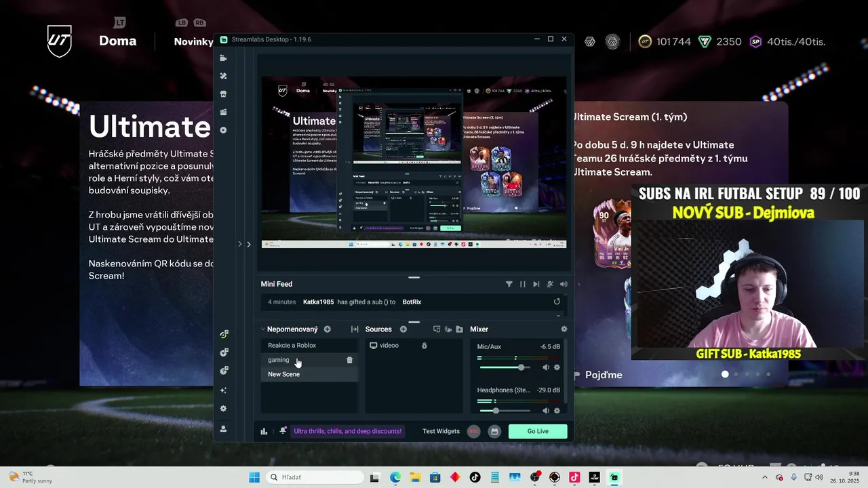The height and width of the screenshot is (488, 868).
Task: Select the gaming scene
Action: (310, 360)
